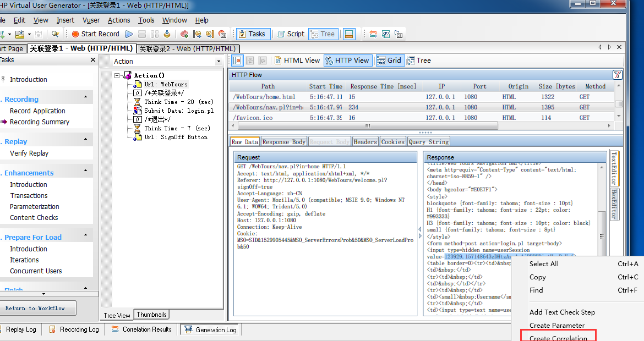The width and height of the screenshot is (644, 341).
Task: Open Parameterization task
Action: (35, 206)
